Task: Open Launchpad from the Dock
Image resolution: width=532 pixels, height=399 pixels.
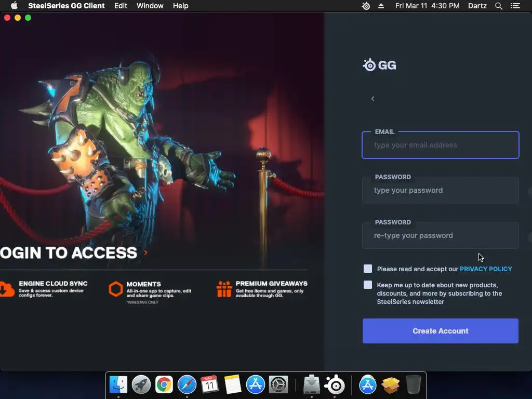Action: [141, 385]
